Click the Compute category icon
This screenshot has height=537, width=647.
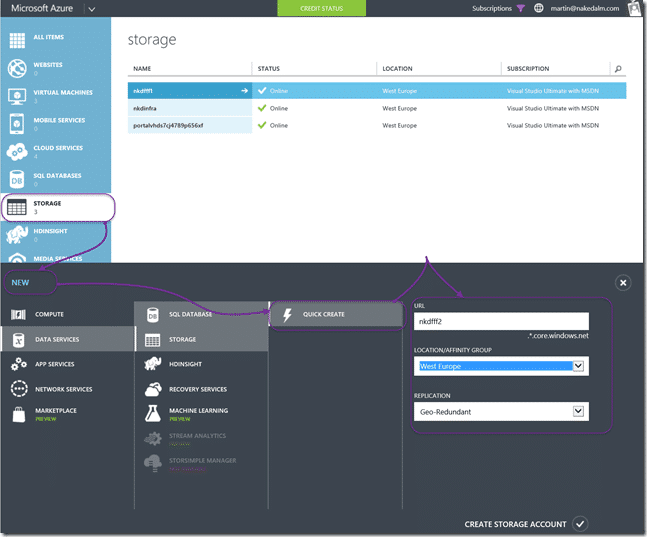click(18, 315)
